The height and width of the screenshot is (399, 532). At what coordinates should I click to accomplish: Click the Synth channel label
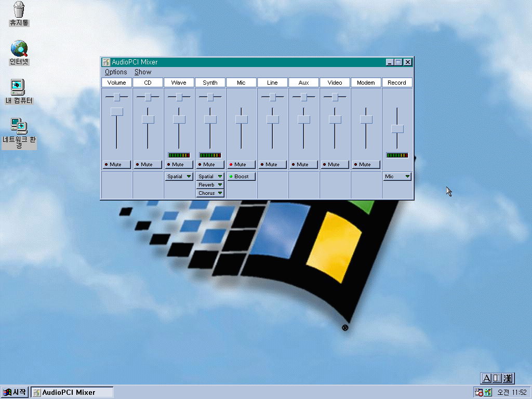(210, 83)
